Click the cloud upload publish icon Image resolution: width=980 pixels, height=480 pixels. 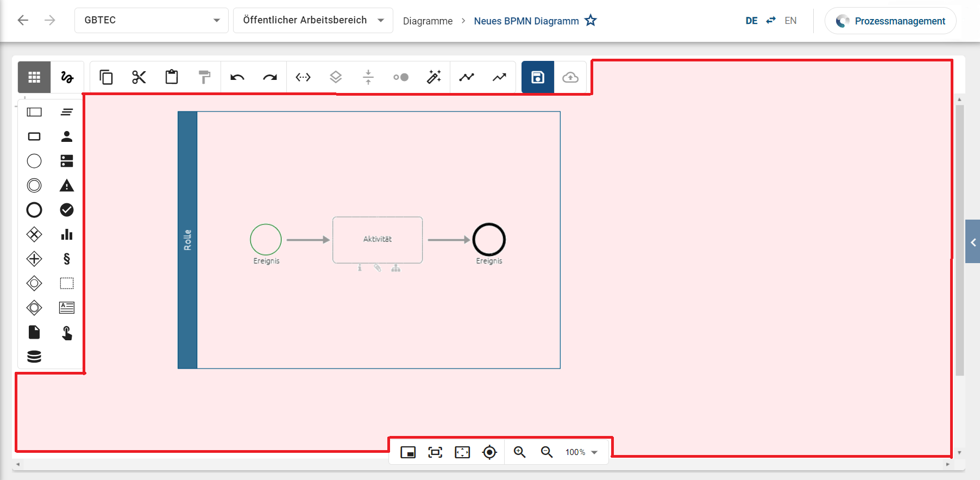click(x=570, y=77)
